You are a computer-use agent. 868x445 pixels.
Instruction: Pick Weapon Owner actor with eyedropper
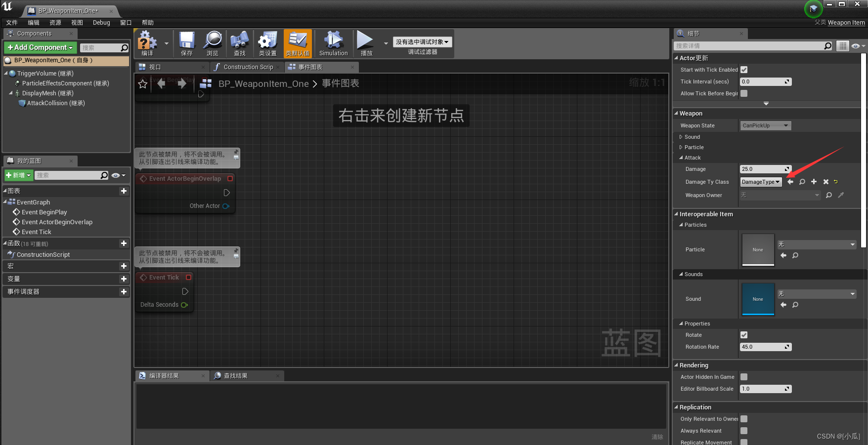pos(841,195)
